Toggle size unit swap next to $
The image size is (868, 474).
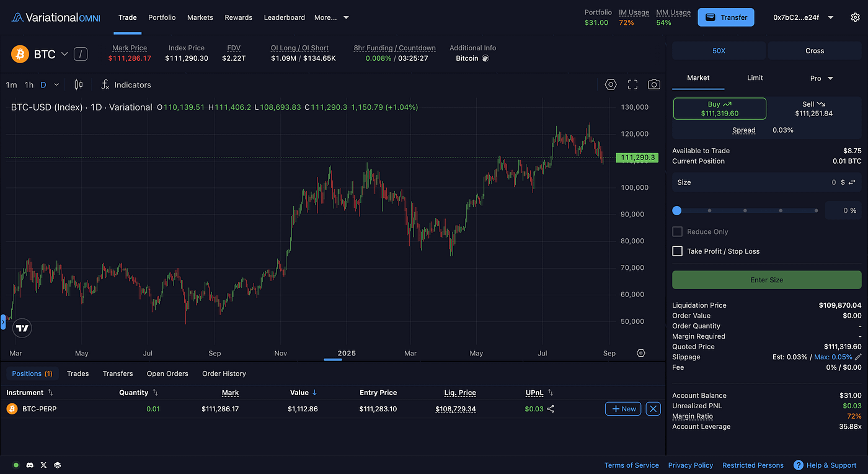tap(852, 182)
